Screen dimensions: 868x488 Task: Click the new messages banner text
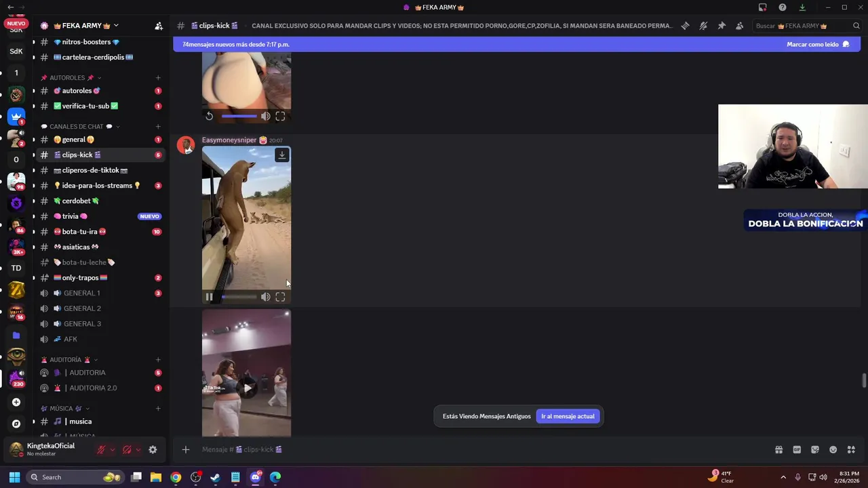(236, 44)
